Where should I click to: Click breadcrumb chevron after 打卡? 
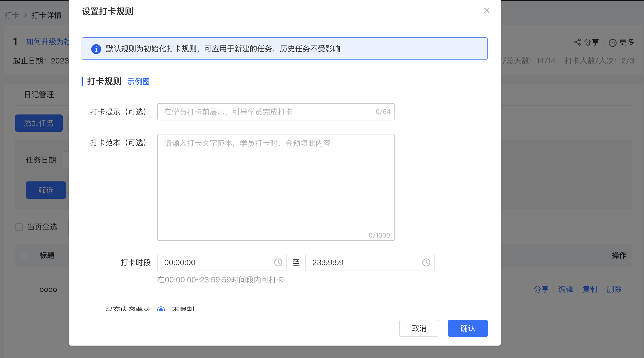[x=25, y=15]
